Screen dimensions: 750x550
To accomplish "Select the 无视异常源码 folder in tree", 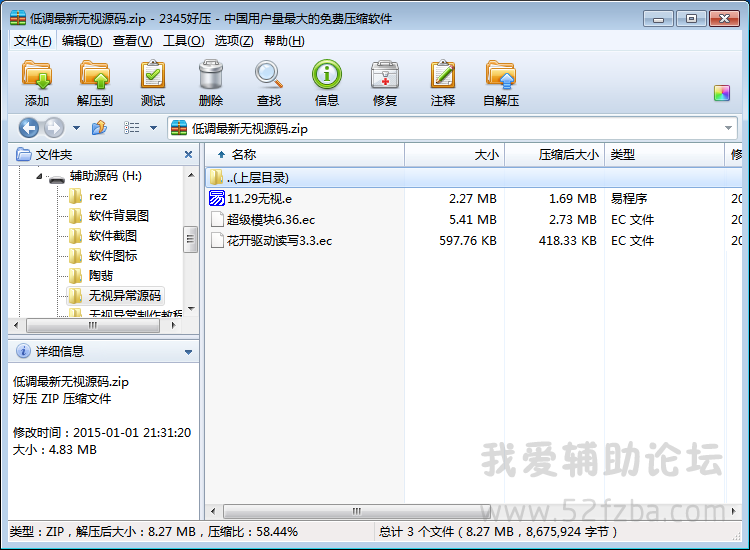I will coord(125,296).
